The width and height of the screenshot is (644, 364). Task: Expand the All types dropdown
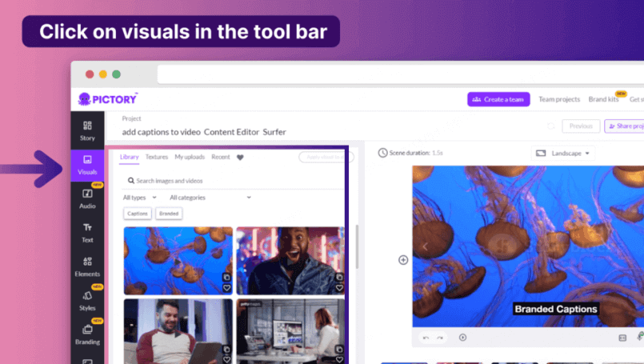coord(139,197)
